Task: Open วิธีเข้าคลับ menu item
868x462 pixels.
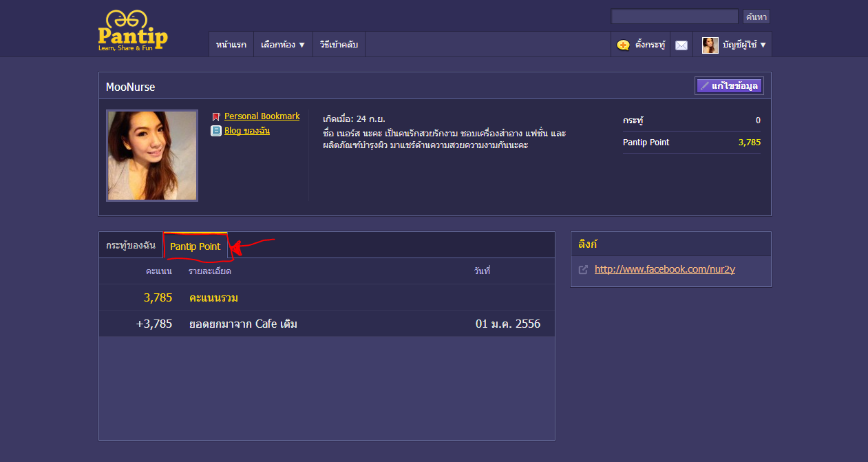Action: [x=339, y=44]
